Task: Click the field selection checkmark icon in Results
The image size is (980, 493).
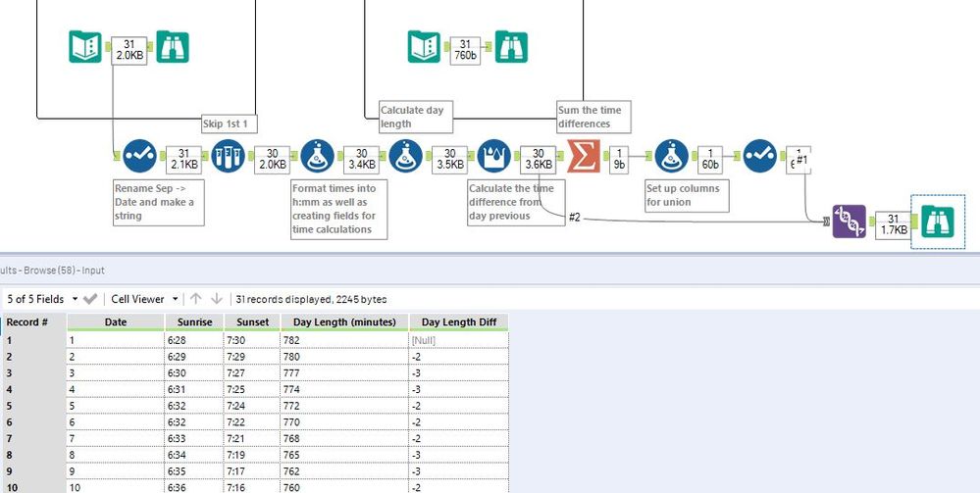Action: coord(90,299)
